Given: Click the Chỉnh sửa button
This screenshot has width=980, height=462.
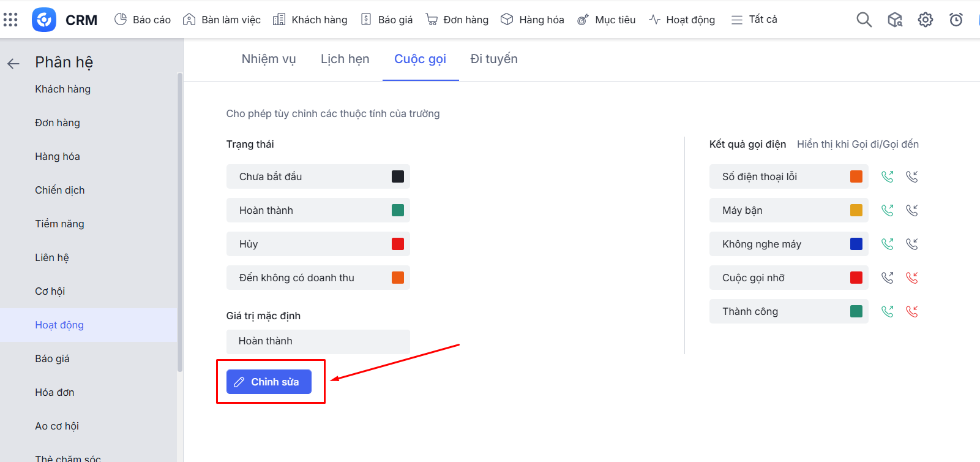Looking at the screenshot, I should (269, 382).
